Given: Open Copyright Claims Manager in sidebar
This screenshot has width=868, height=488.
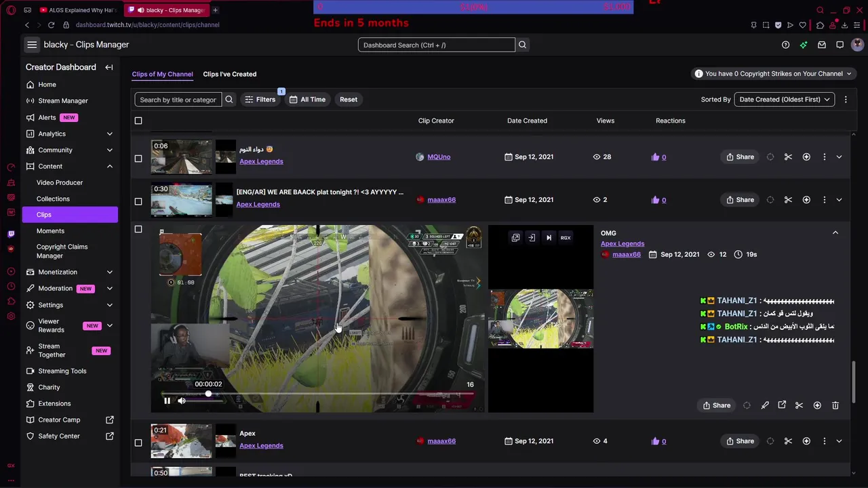Looking at the screenshot, I should [62, 251].
